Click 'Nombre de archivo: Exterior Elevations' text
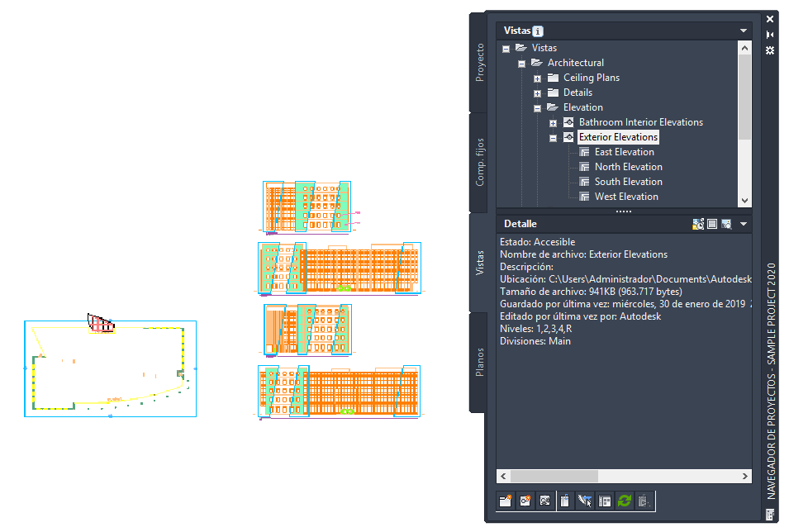 583,254
